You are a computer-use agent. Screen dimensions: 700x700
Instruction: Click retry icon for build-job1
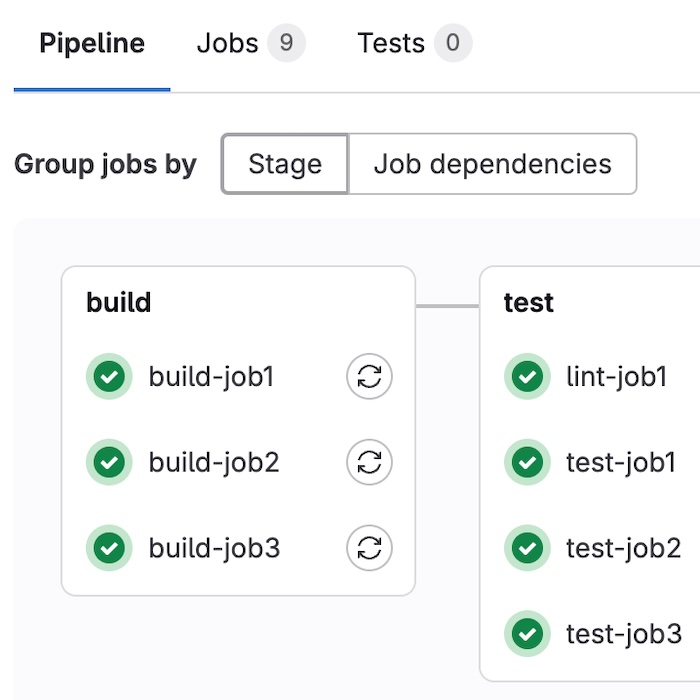369,377
